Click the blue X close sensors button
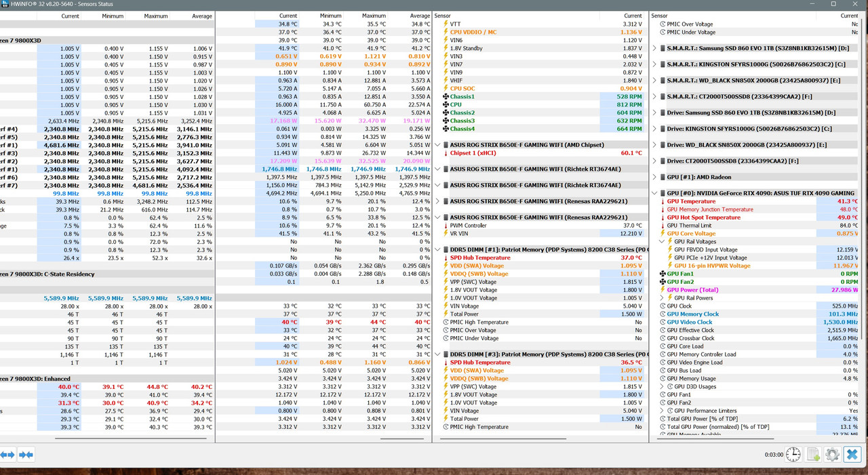The height and width of the screenshot is (475, 868). point(852,455)
